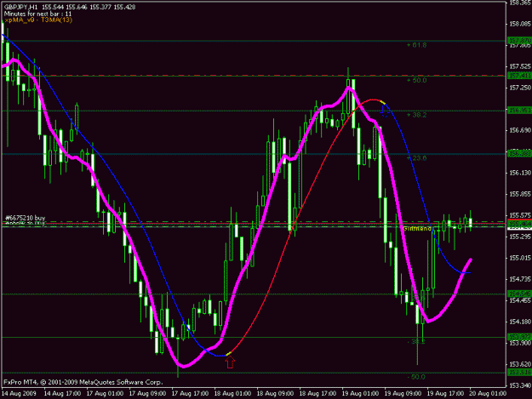This screenshot has width=532, height=399.
Task: Click the "14 Aug 2009" time axis label
Action: [x=19, y=394]
